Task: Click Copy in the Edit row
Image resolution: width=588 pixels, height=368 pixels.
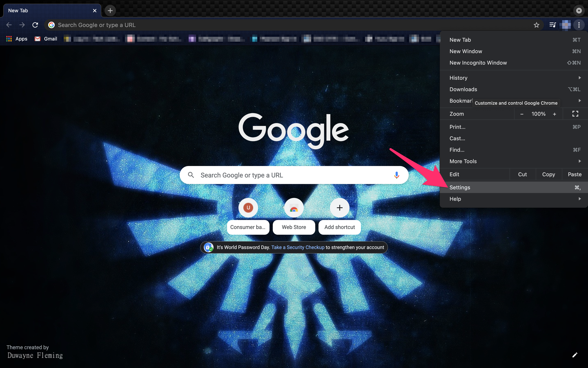Action: [549, 174]
